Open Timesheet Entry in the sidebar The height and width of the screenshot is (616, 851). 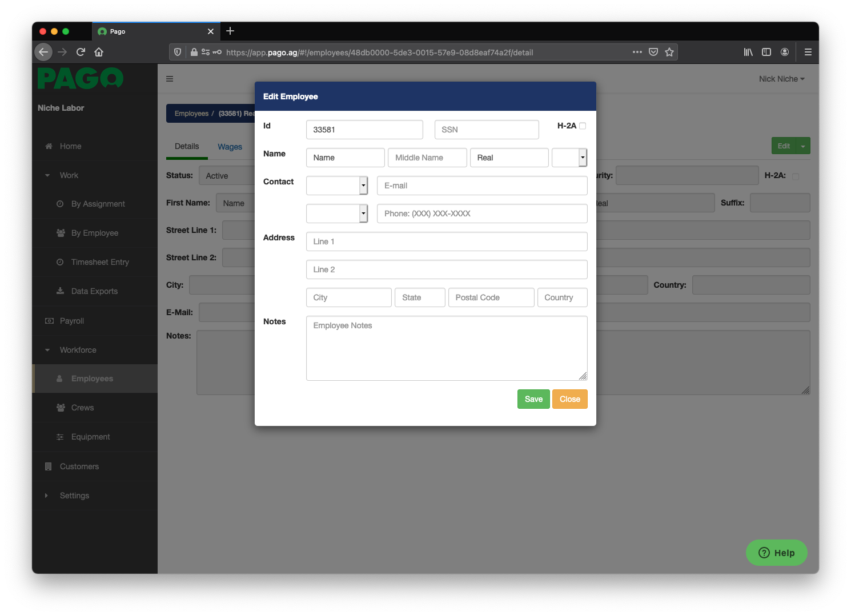(100, 262)
